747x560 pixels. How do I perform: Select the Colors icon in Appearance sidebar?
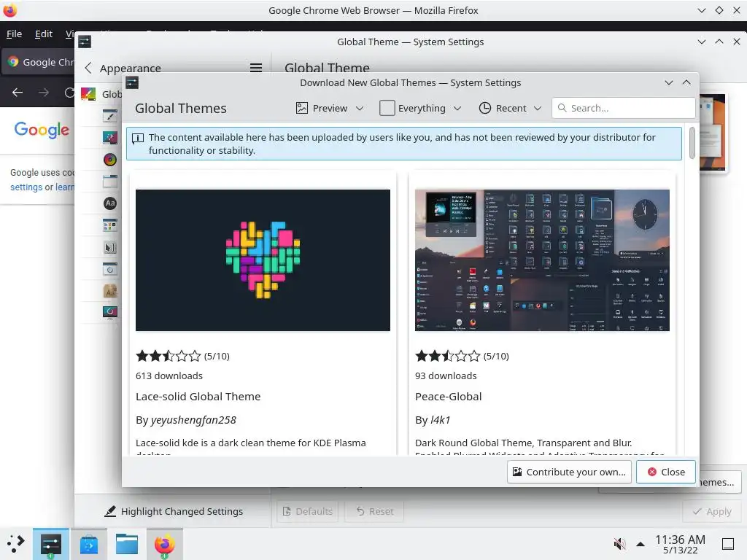tap(110, 160)
